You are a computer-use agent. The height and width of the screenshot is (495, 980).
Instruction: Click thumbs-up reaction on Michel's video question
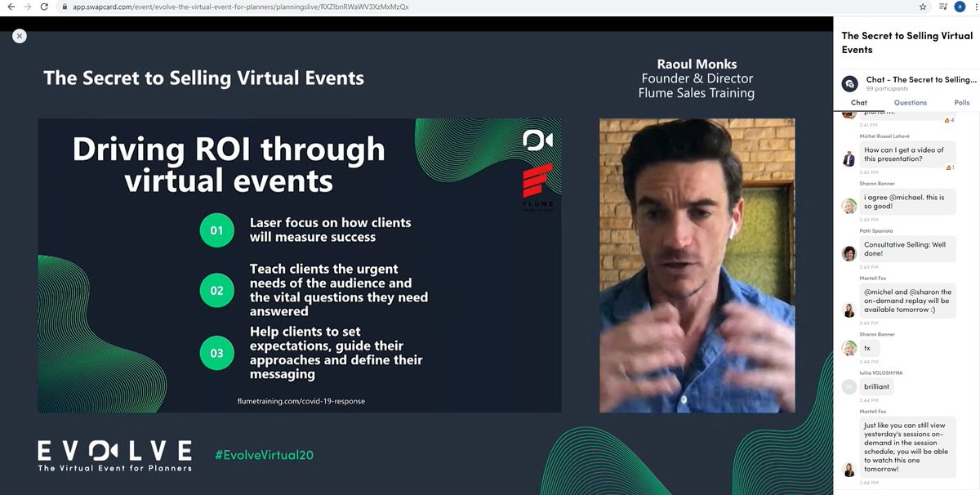point(949,167)
